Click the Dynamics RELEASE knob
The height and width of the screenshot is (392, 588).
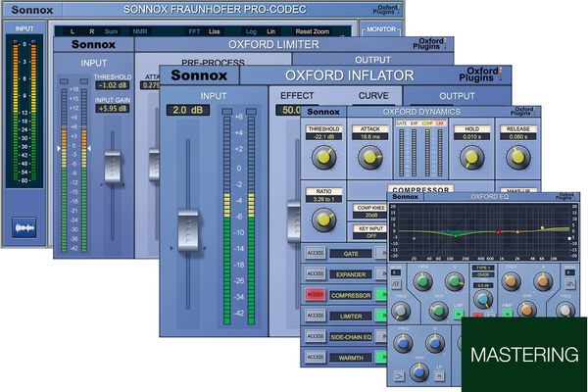[518, 157]
